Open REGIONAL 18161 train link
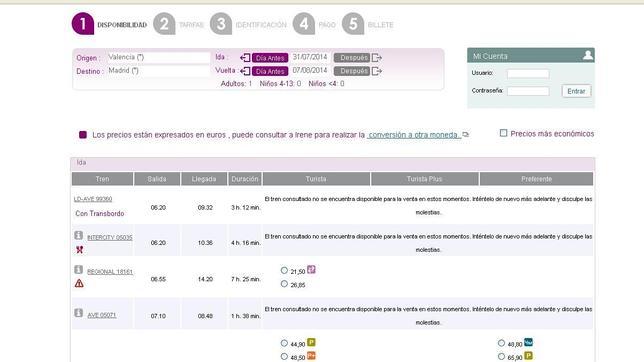Viewport: 644px width, 362px height. pyautogui.click(x=110, y=272)
